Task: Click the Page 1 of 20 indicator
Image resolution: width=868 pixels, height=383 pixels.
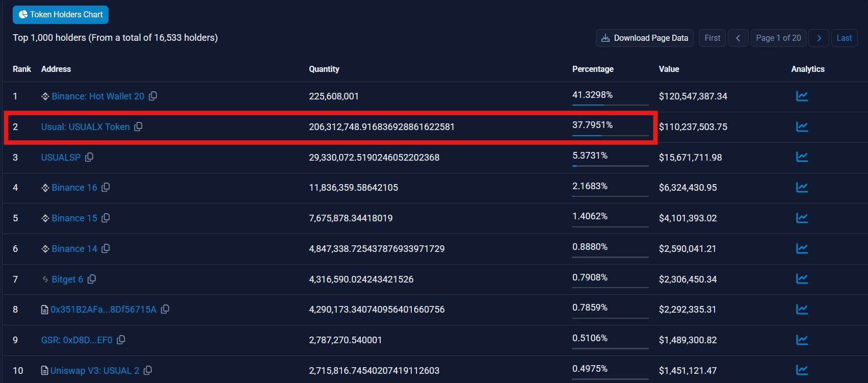Action: pos(778,38)
